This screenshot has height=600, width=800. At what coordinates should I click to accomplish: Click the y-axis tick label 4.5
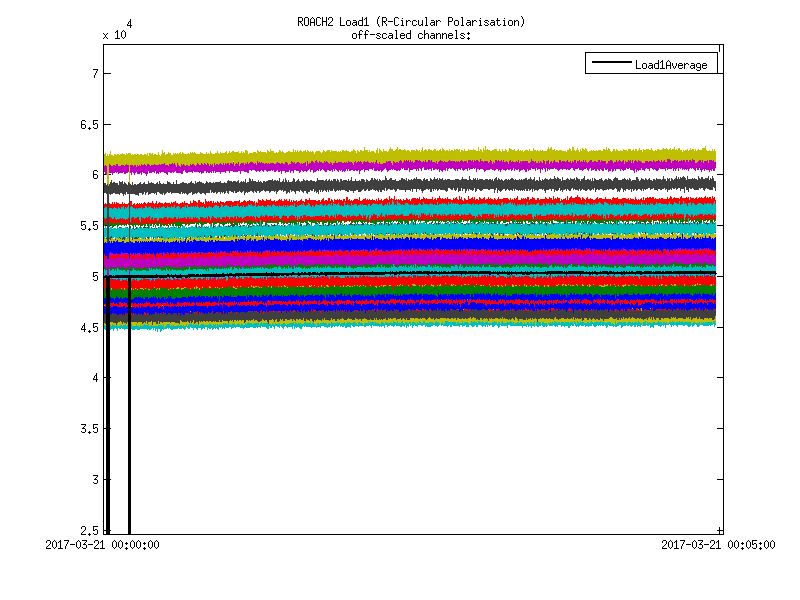pos(88,328)
